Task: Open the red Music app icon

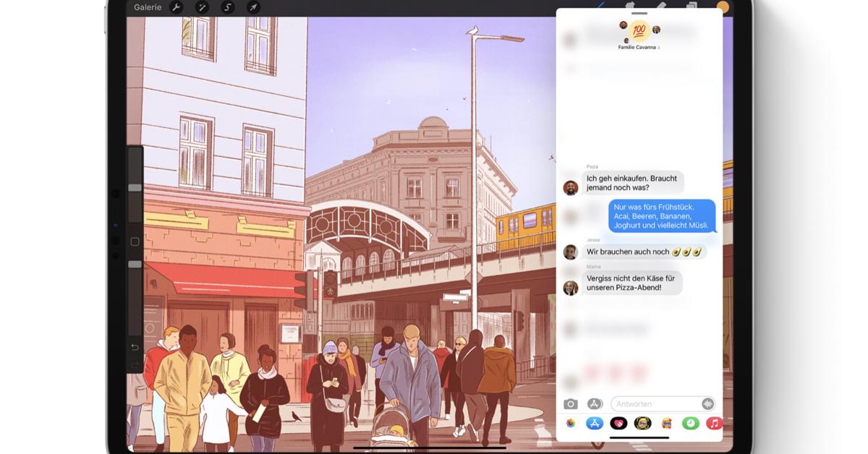Action: (713, 424)
